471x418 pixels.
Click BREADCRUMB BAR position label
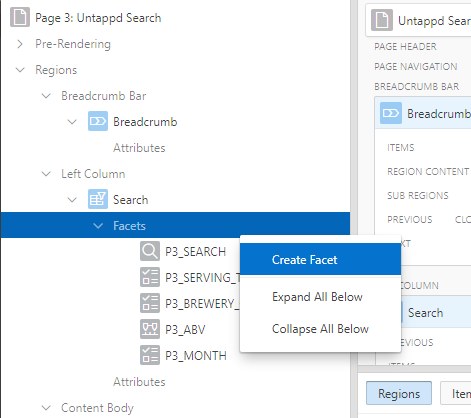coord(416,87)
